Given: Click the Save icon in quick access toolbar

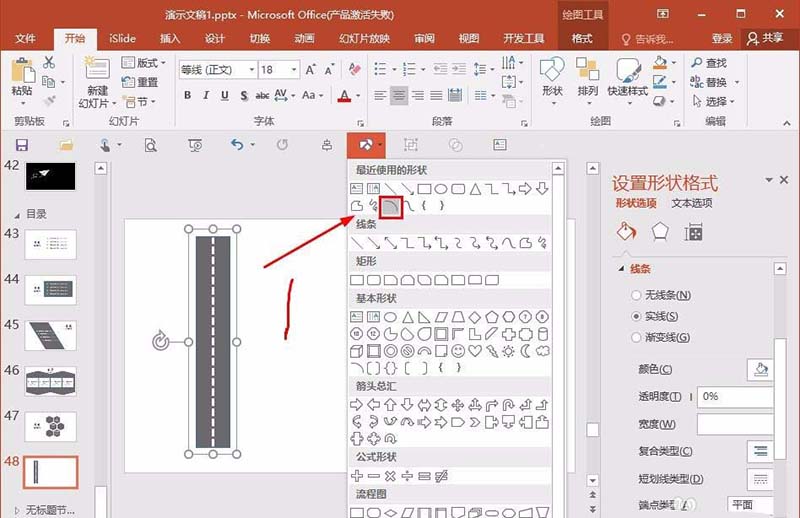Looking at the screenshot, I should (x=22, y=145).
